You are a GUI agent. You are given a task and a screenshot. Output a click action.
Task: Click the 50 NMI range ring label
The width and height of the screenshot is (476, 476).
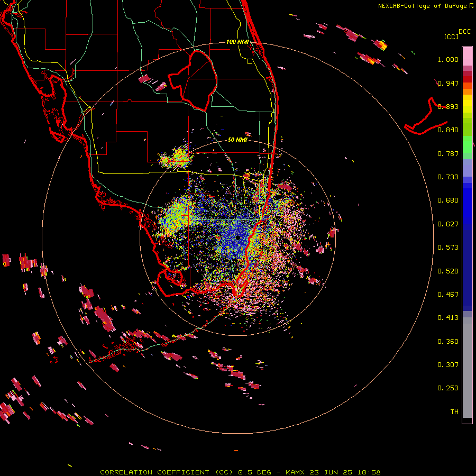point(237,140)
